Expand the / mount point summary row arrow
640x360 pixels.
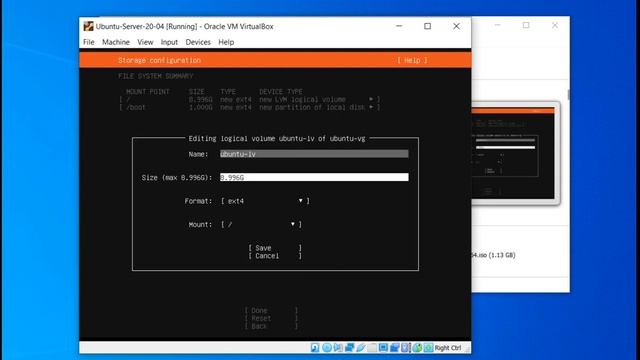point(371,99)
